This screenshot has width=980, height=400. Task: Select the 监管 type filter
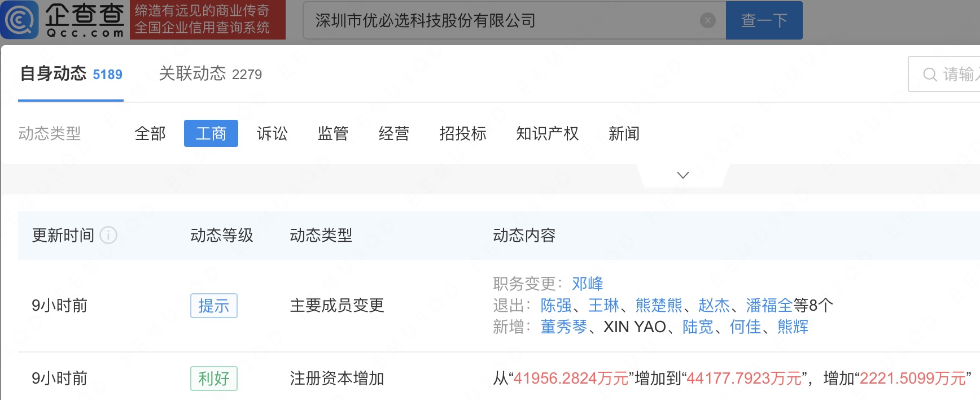[x=333, y=133]
